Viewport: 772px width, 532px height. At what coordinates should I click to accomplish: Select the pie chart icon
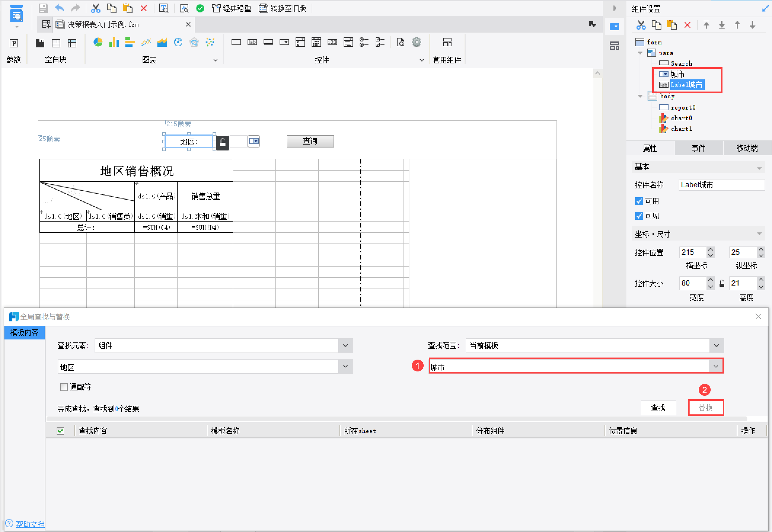click(x=98, y=42)
